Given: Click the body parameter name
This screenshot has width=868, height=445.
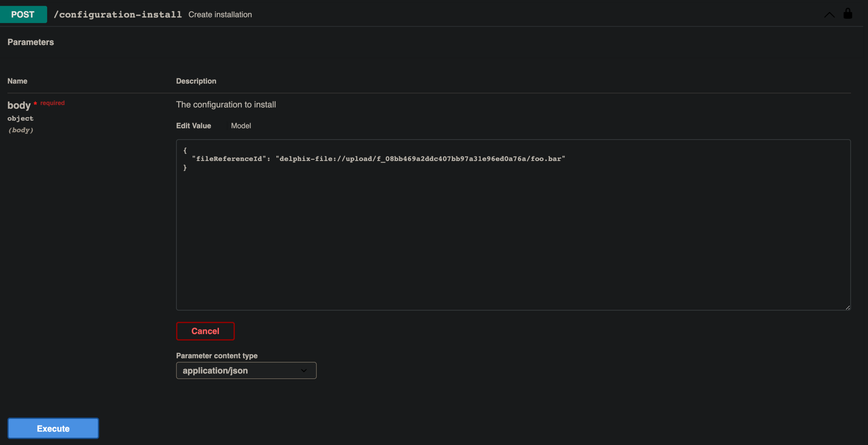Looking at the screenshot, I should pos(19,105).
